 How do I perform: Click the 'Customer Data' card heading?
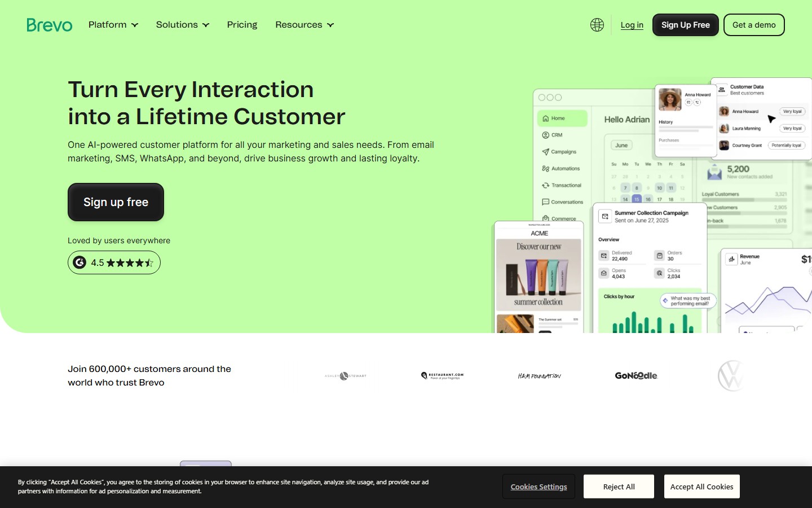(747, 87)
